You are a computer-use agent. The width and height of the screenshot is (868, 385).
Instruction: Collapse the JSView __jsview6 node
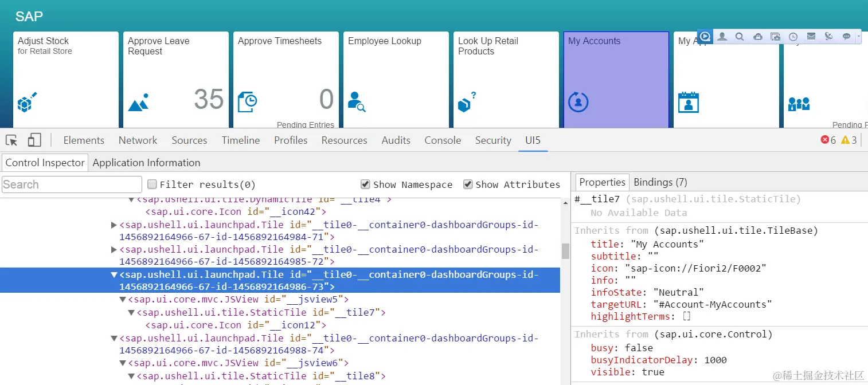[x=123, y=363]
